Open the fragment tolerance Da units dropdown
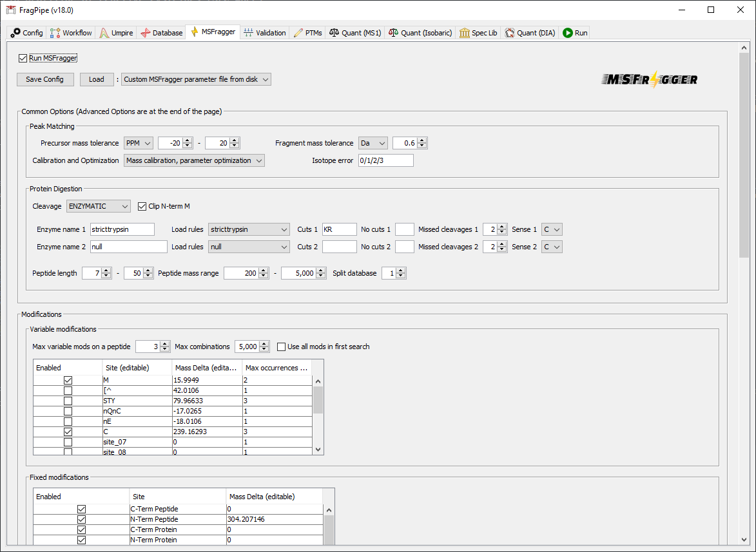 (x=373, y=143)
